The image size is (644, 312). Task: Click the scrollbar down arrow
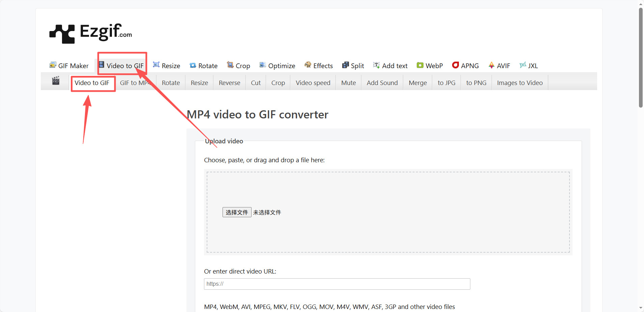point(641,308)
